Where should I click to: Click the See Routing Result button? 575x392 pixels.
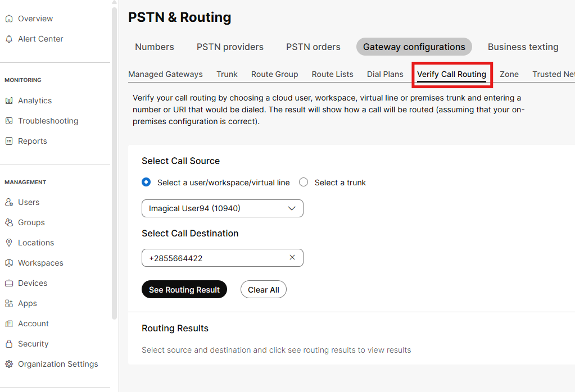[x=184, y=290]
